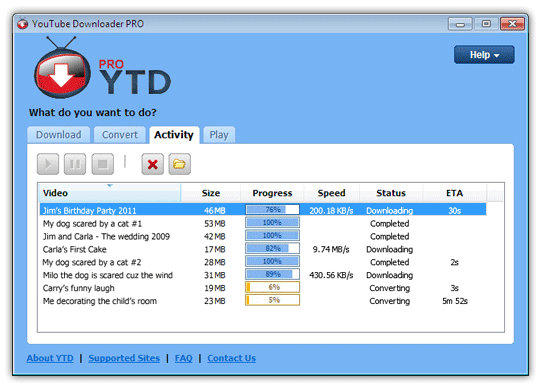Click the Contact Us link
The image size is (540, 388).
231,358
